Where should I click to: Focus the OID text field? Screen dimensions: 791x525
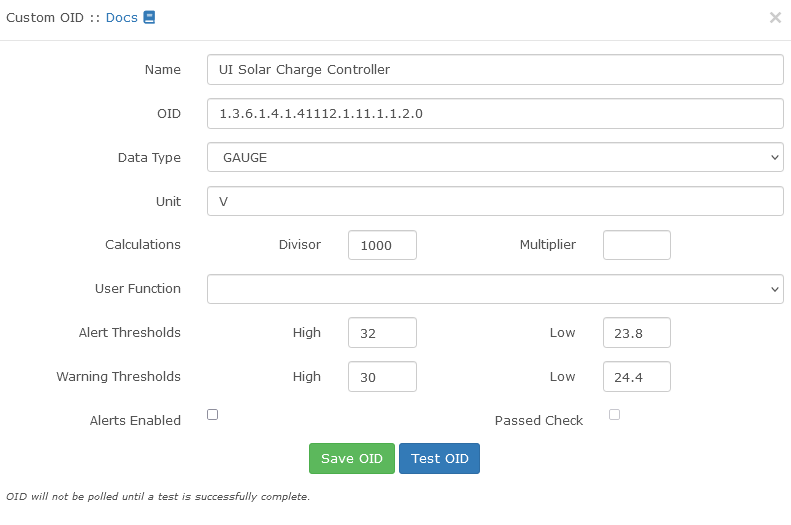pos(495,114)
